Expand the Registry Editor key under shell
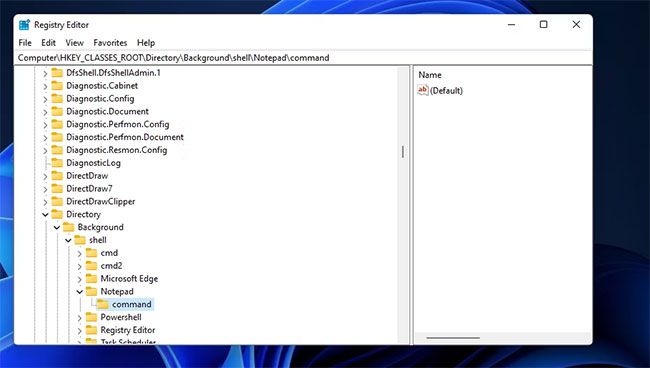This screenshot has width=650, height=368. tap(80, 330)
